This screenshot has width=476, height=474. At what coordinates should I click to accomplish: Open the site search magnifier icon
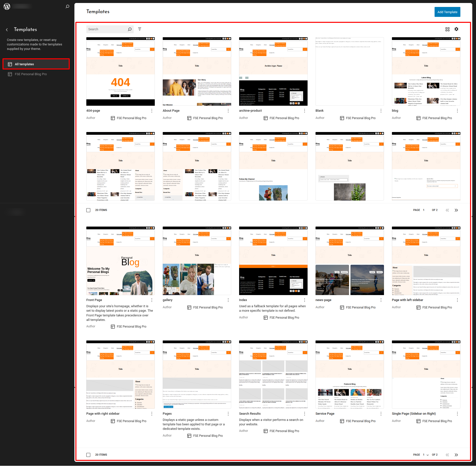tap(67, 6)
